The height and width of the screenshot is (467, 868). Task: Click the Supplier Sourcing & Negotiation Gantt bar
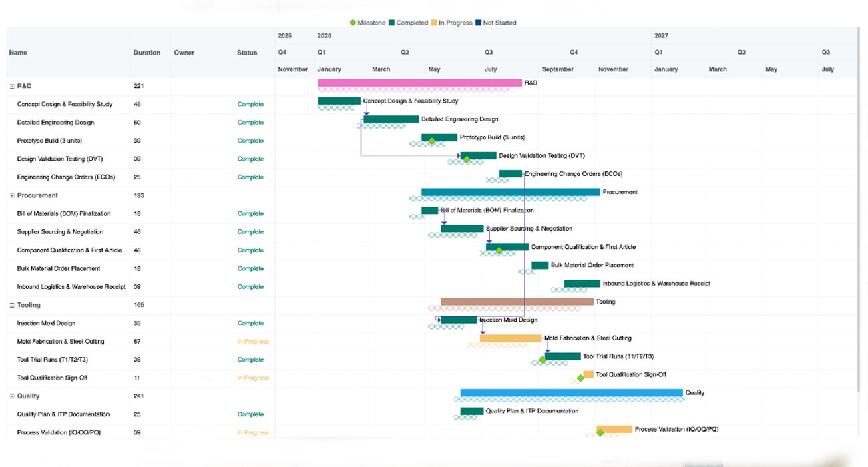[462, 229]
